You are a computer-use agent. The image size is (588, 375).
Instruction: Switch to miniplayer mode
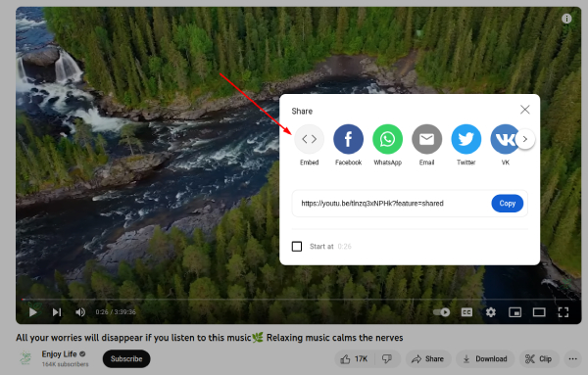(x=514, y=312)
